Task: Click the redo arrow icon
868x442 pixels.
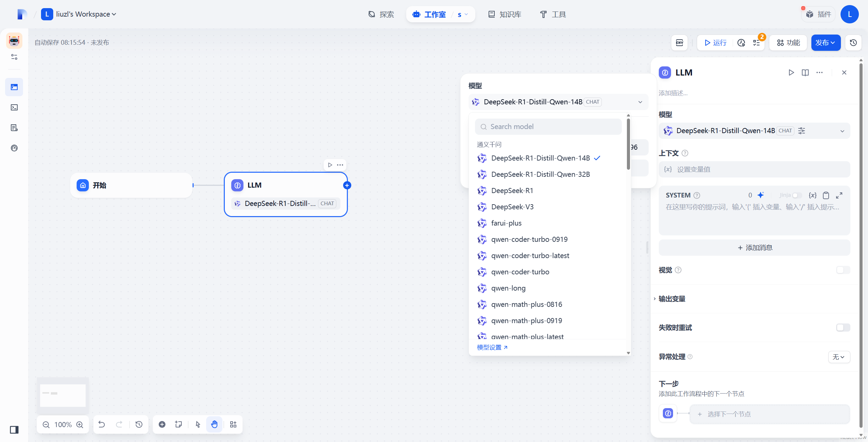Action: click(x=119, y=424)
